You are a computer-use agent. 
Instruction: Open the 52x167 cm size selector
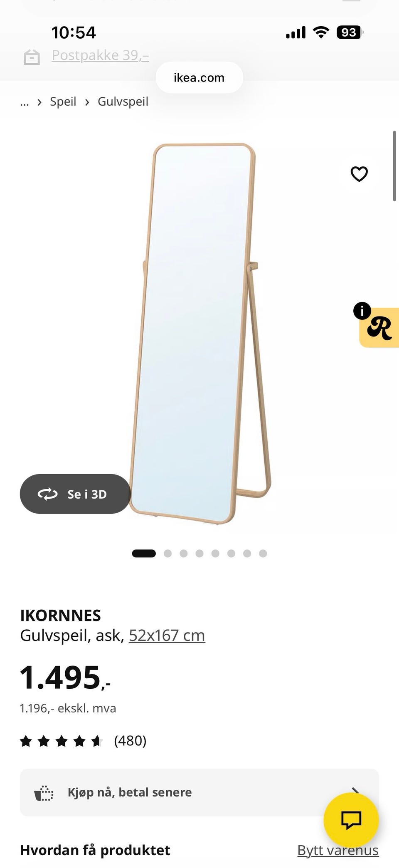167,635
